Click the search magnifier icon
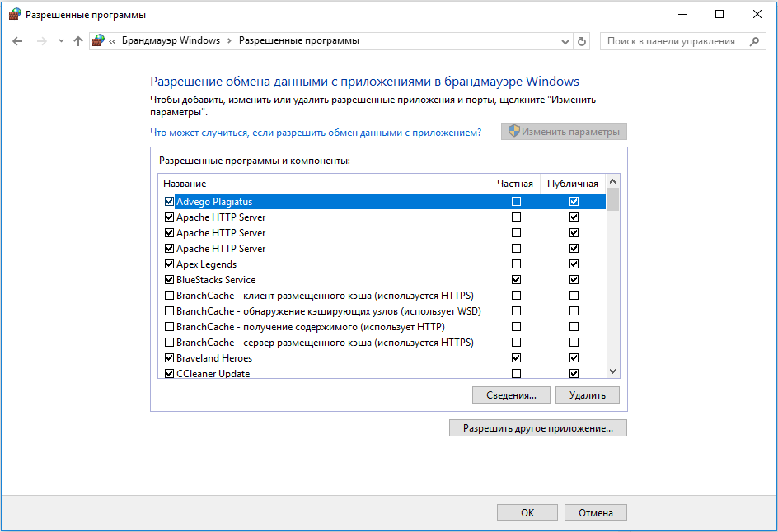 (x=754, y=42)
